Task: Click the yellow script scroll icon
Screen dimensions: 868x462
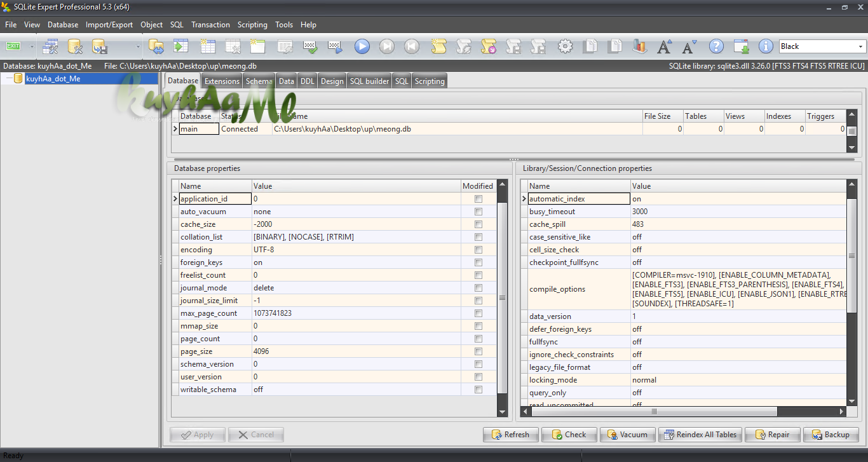Action: (438, 46)
